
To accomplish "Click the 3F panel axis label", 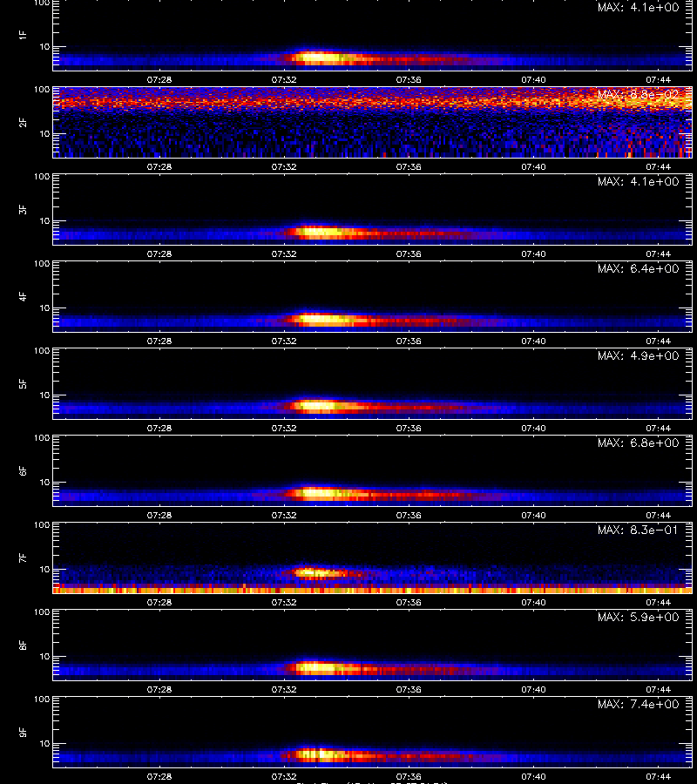I will click(23, 209).
